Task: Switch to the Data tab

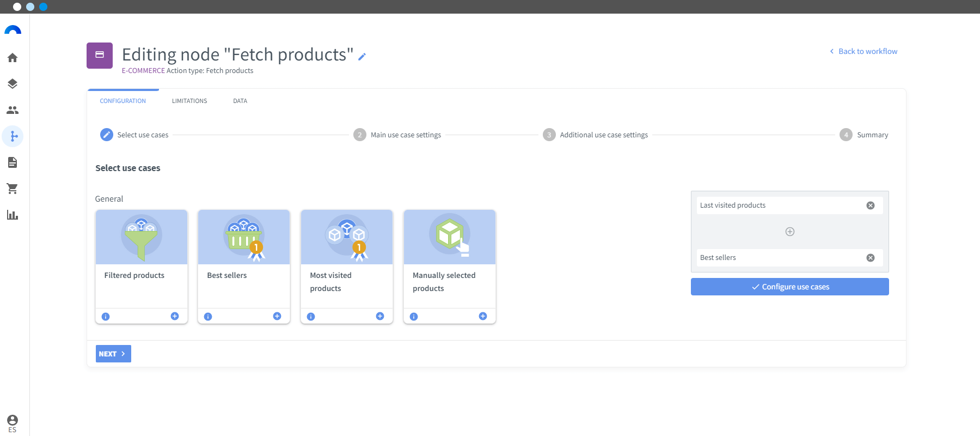Action: 240,101
